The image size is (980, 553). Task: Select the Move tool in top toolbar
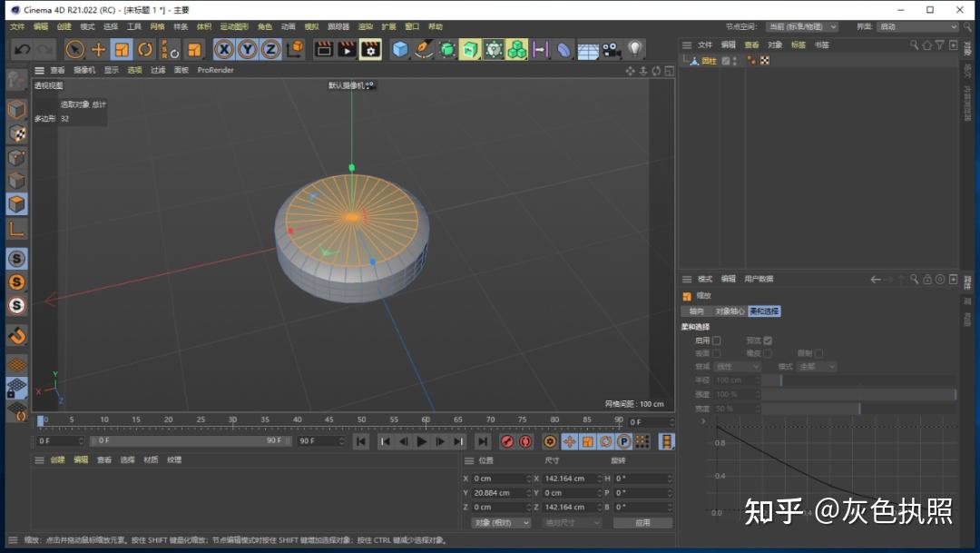coord(99,49)
